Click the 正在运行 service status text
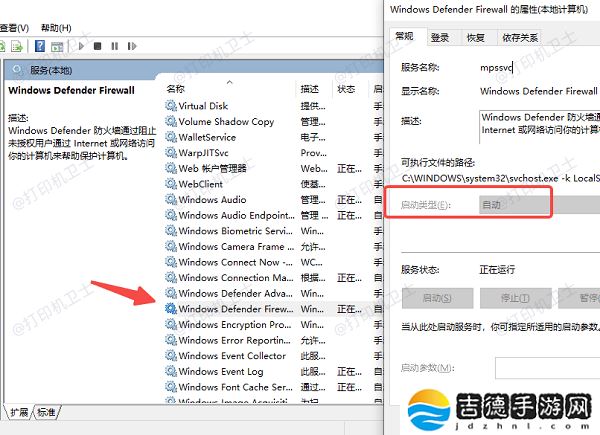The image size is (600, 435). (497, 269)
